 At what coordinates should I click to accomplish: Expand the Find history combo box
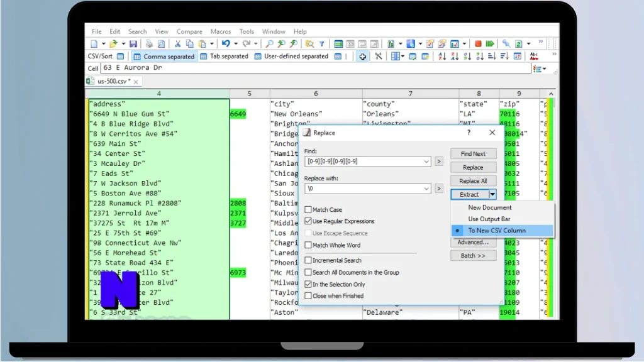point(426,162)
